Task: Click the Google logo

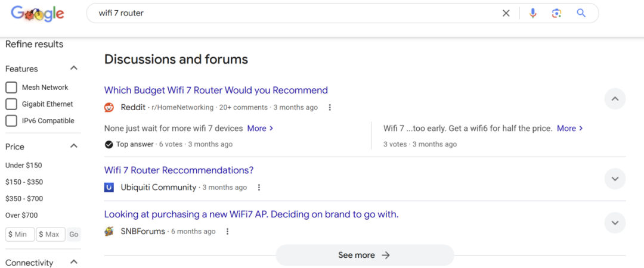Action: (38, 14)
